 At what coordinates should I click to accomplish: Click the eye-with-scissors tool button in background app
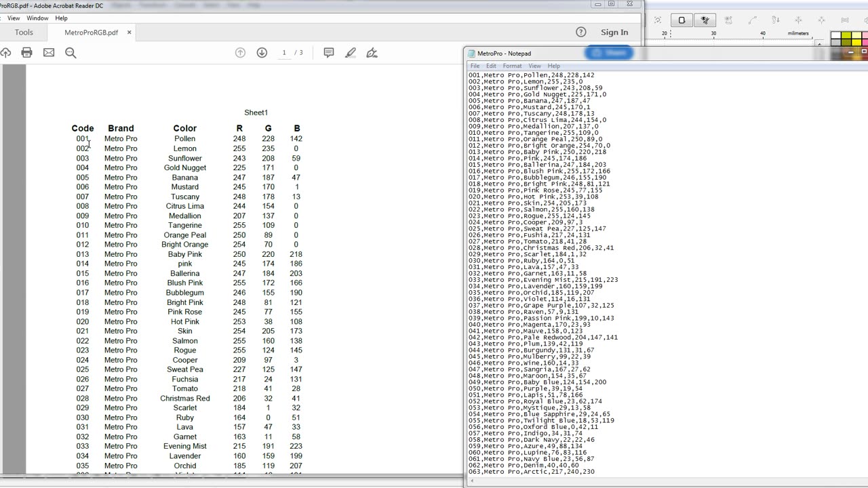pyautogui.click(x=705, y=20)
